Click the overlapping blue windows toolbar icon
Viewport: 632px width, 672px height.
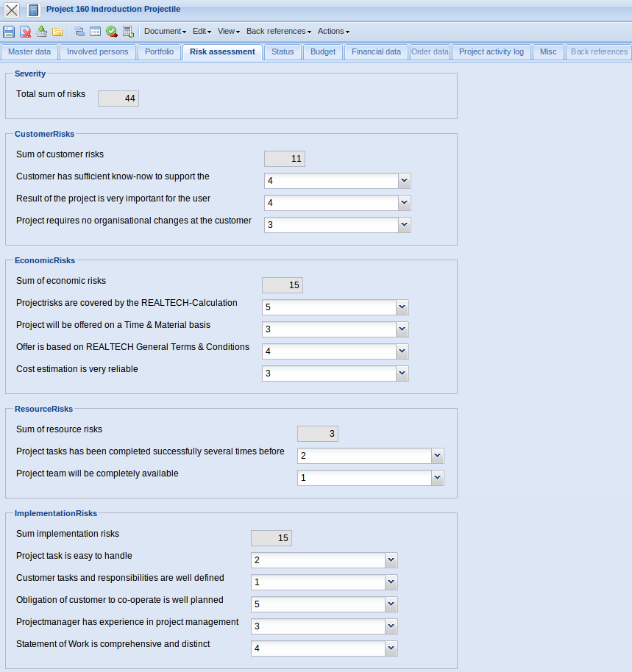point(79,32)
